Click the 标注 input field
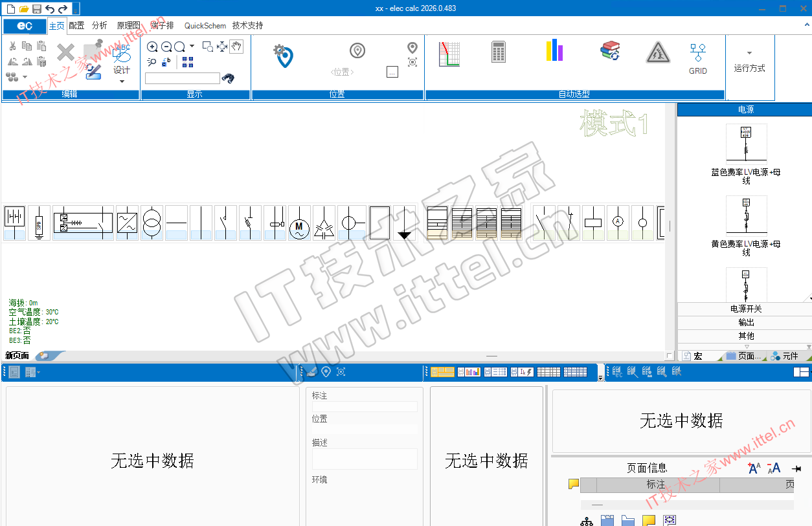This screenshot has width=812, height=526. point(365,407)
